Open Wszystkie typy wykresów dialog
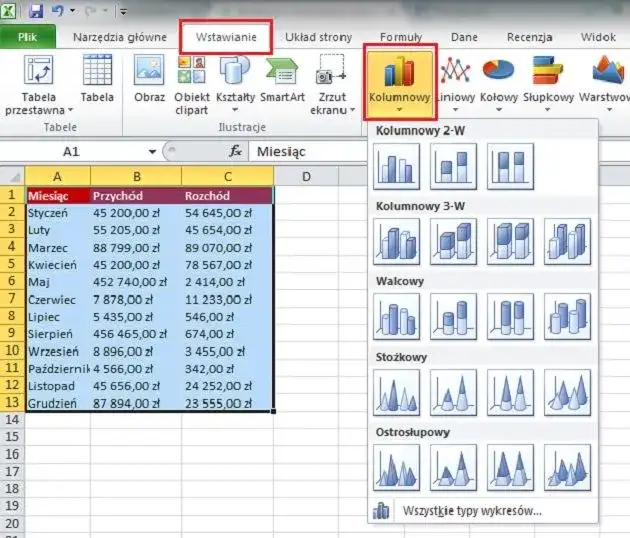630x538 pixels. 471,511
